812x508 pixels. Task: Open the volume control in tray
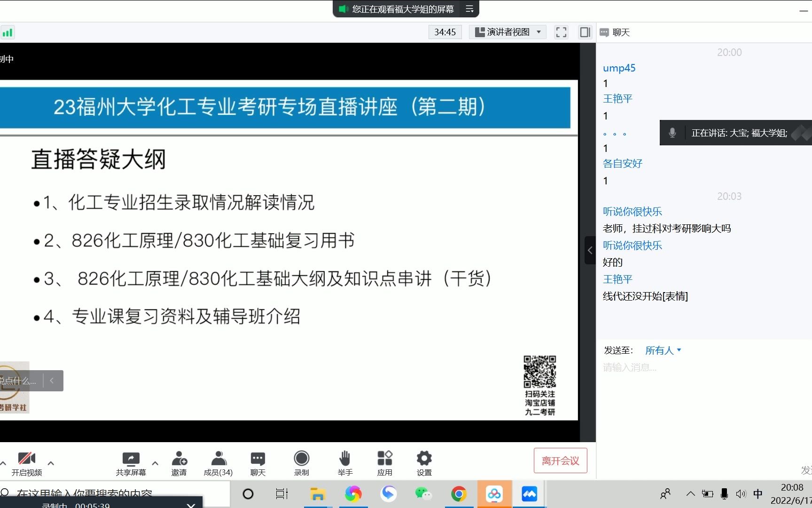click(x=741, y=494)
